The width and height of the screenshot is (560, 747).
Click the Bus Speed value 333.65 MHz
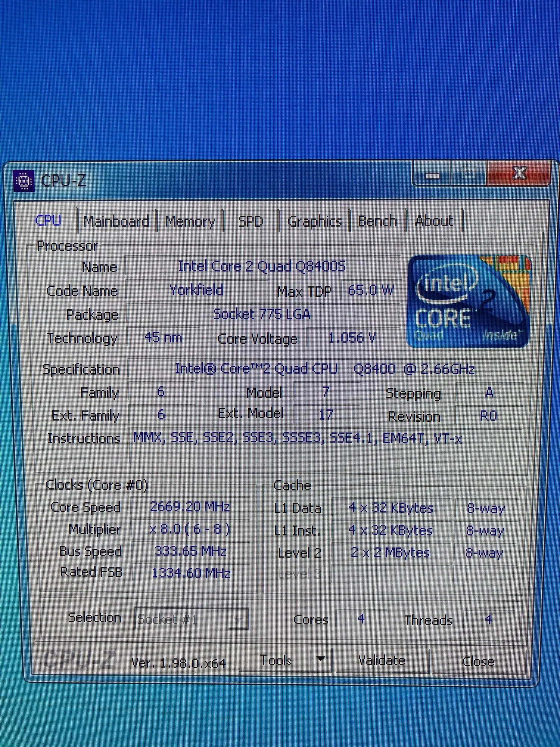point(190,552)
